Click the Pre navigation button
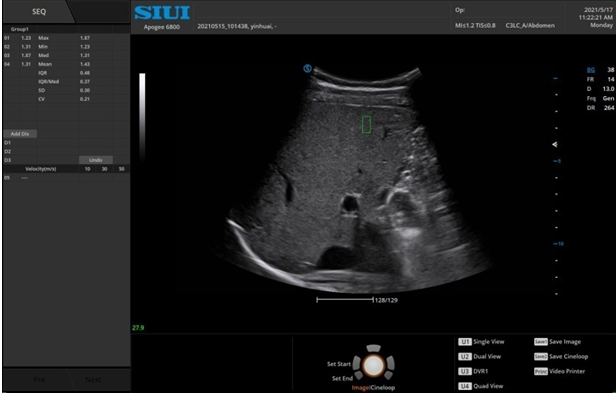This screenshot has height=395, width=616. tap(39, 380)
